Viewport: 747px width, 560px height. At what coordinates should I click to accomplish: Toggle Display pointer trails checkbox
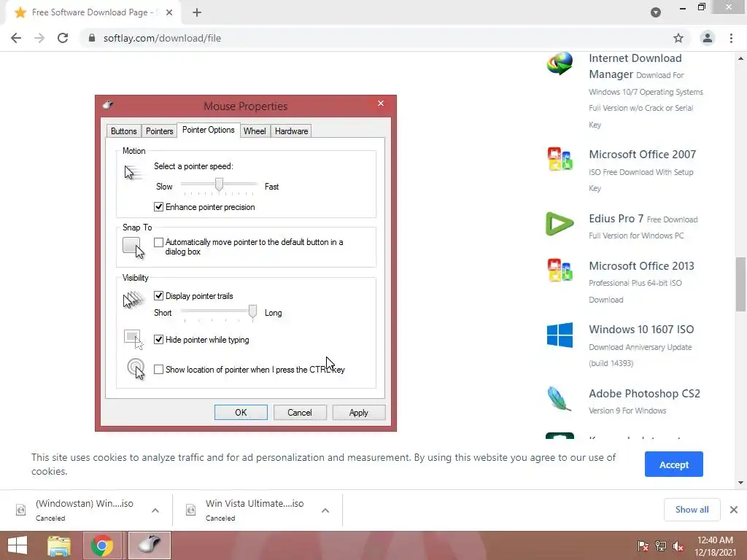click(158, 296)
